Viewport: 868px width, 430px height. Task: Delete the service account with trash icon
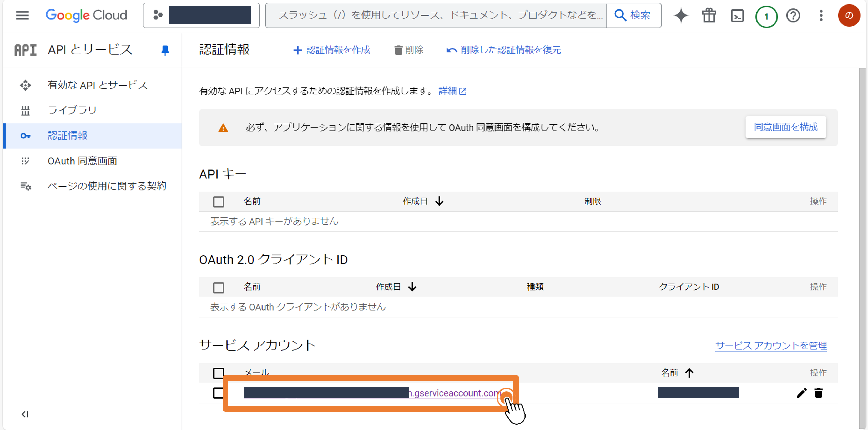coord(819,393)
